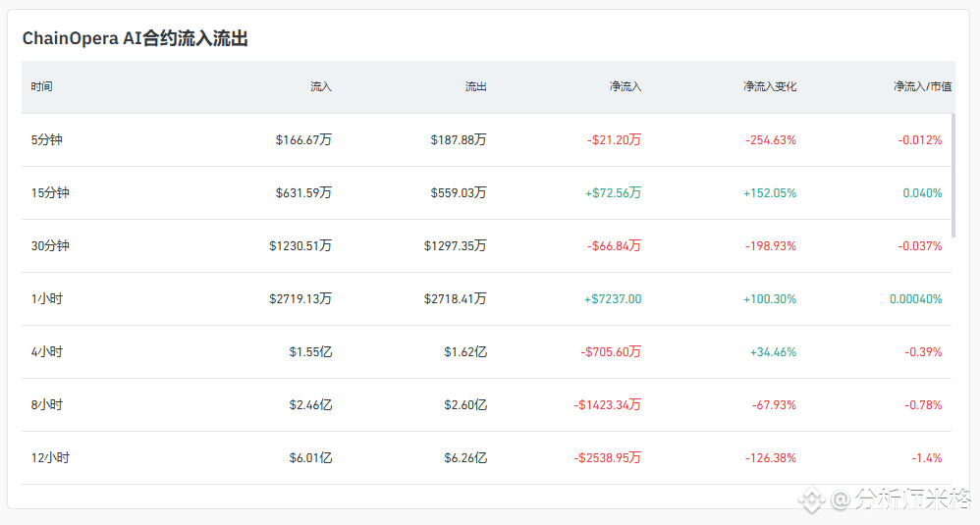Select the 5分钟 row label
The width and height of the screenshot is (980, 525).
46,140
